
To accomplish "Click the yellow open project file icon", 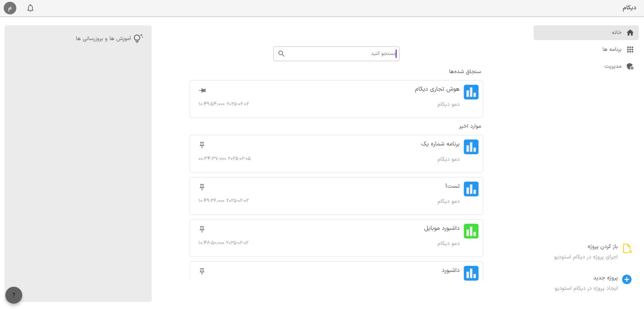I will pyautogui.click(x=627, y=249).
